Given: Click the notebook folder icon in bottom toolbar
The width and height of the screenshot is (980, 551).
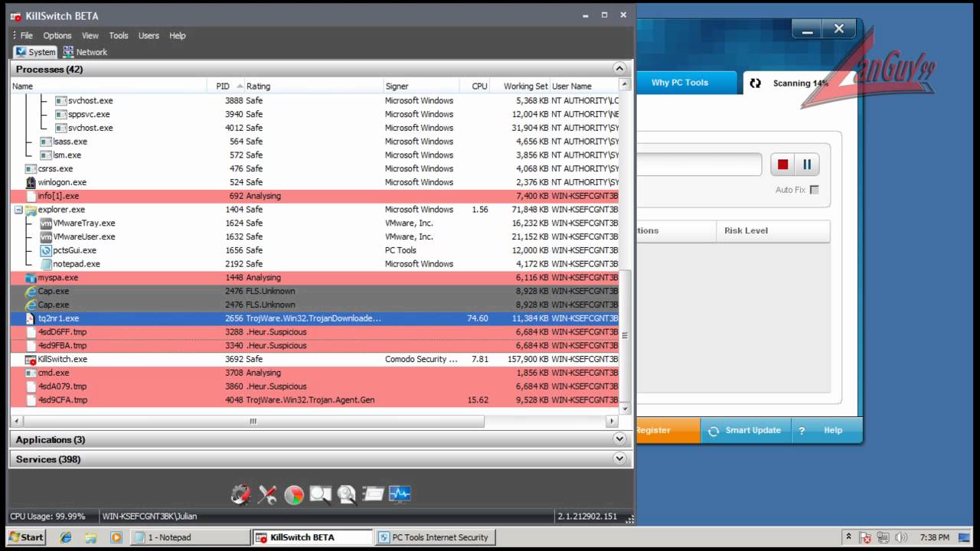Looking at the screenshot, I should [x=373, y=494].
